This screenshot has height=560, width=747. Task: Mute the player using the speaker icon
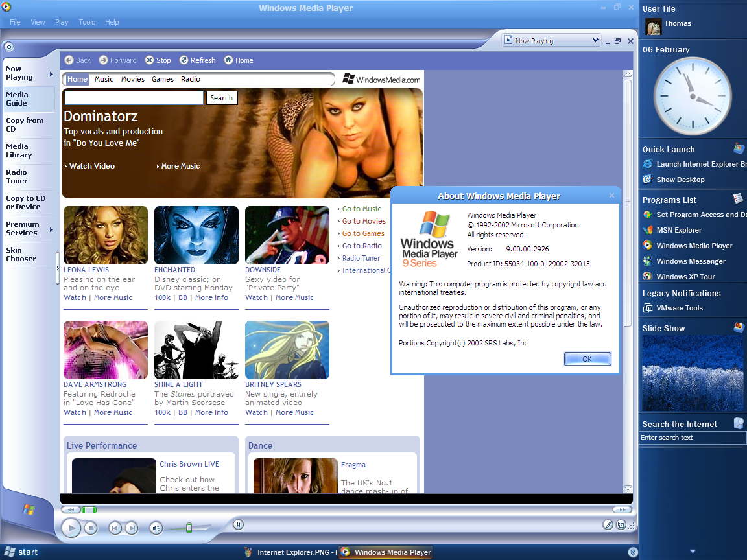click(156, 528)
